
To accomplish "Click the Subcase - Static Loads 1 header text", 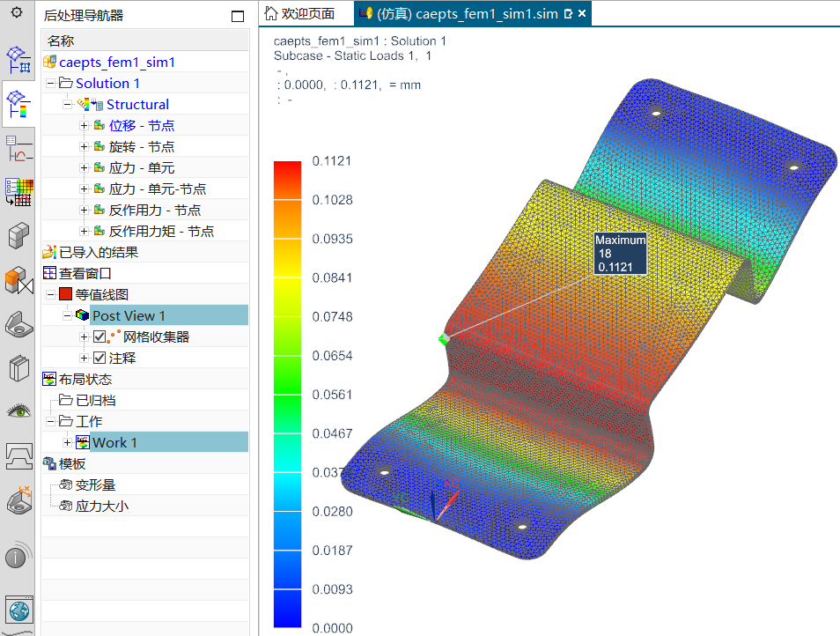I will [x=352, y=55].
